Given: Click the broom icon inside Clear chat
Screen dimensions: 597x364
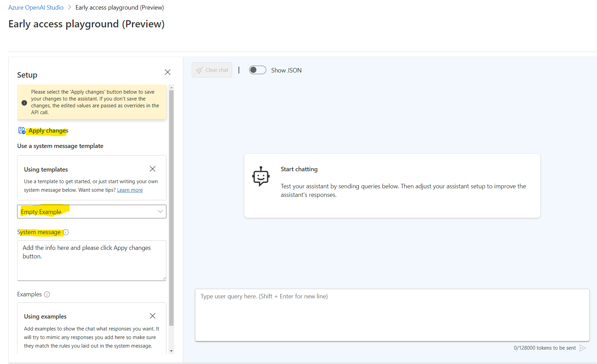Looking at the screenshot, I should (200, 70).
